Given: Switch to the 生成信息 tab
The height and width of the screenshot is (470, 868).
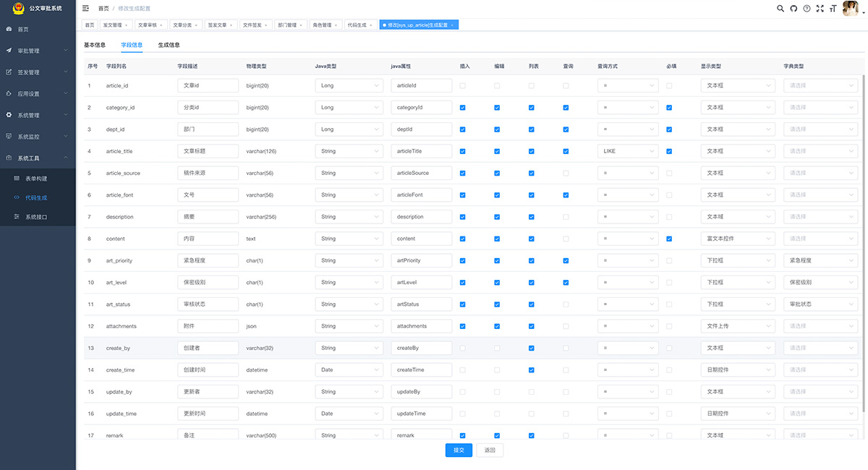Looking at the screenshot, I should (x=169, y=45).
